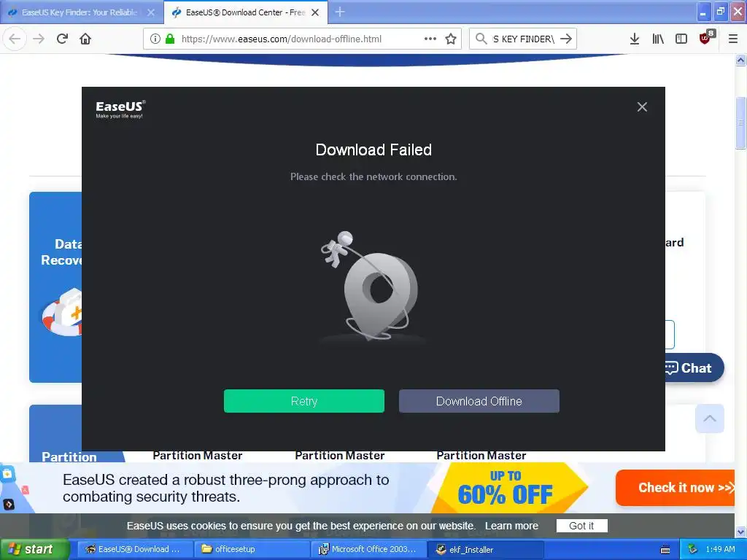Viewport: 747px width, 560px height.
Task: Go forward with browser forward arrow
Action: pos(39,39)
